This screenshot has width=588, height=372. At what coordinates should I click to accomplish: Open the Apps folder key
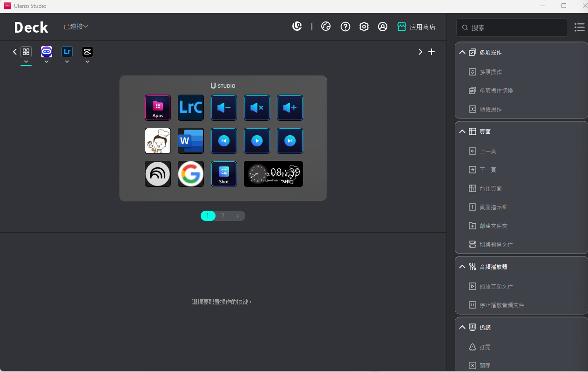tap(158, 108)
